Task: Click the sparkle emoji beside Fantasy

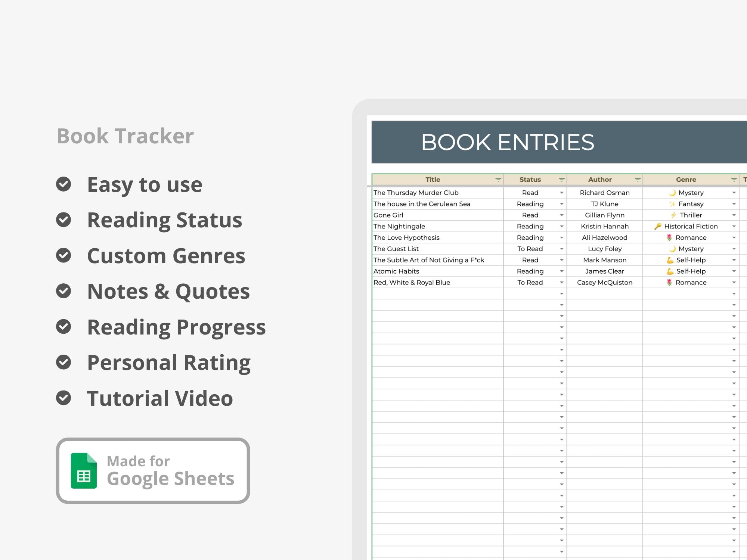Action: tap(672, 204)
